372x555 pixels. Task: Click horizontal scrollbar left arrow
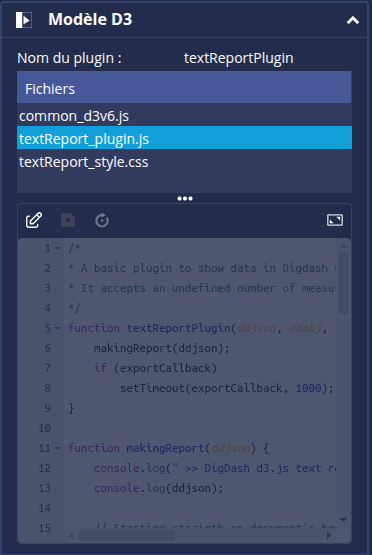point(71,535)
